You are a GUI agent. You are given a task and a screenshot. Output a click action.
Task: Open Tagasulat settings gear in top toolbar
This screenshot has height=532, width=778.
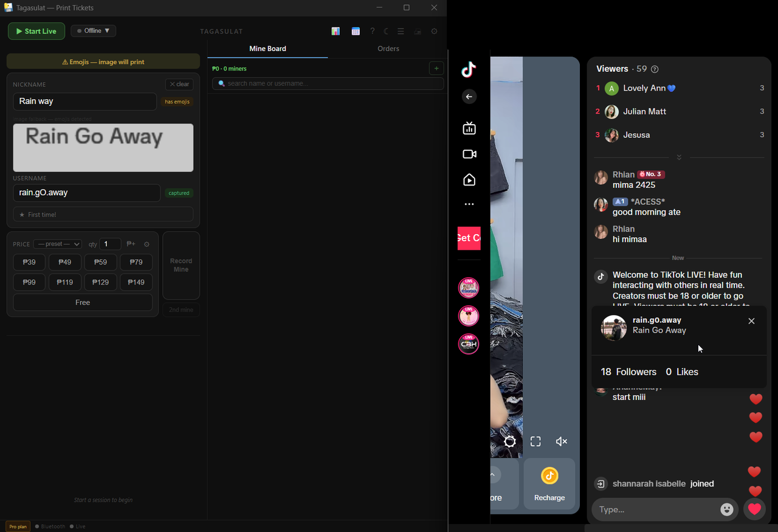(x=434, y=31)
